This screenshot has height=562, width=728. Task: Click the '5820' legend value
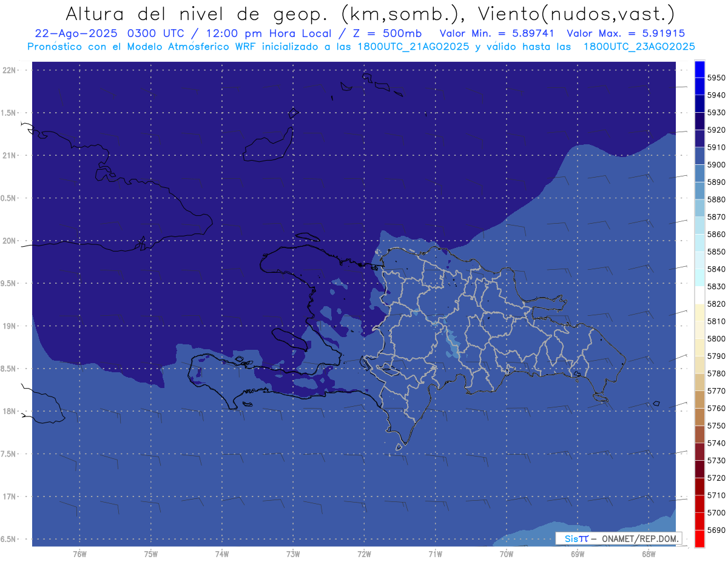(716, 304)
